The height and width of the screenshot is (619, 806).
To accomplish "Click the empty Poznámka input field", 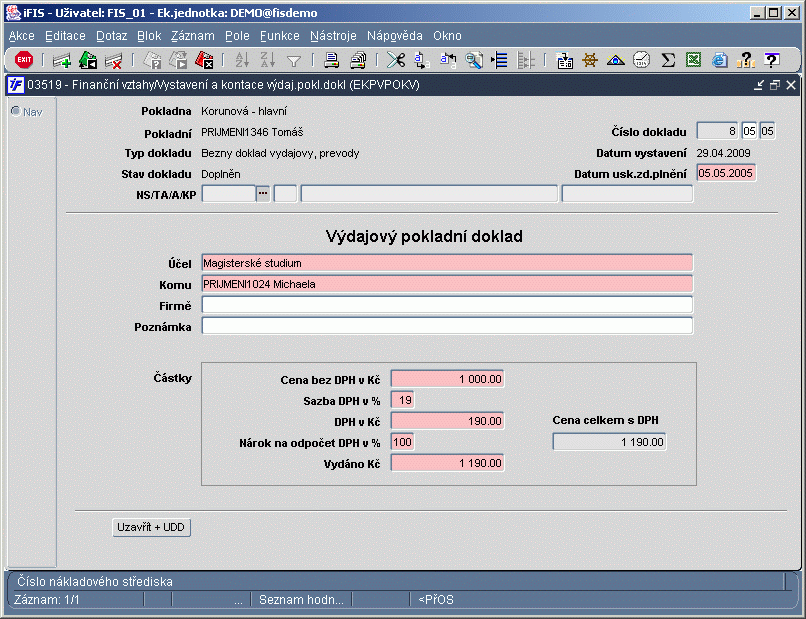I will point(446,326).
